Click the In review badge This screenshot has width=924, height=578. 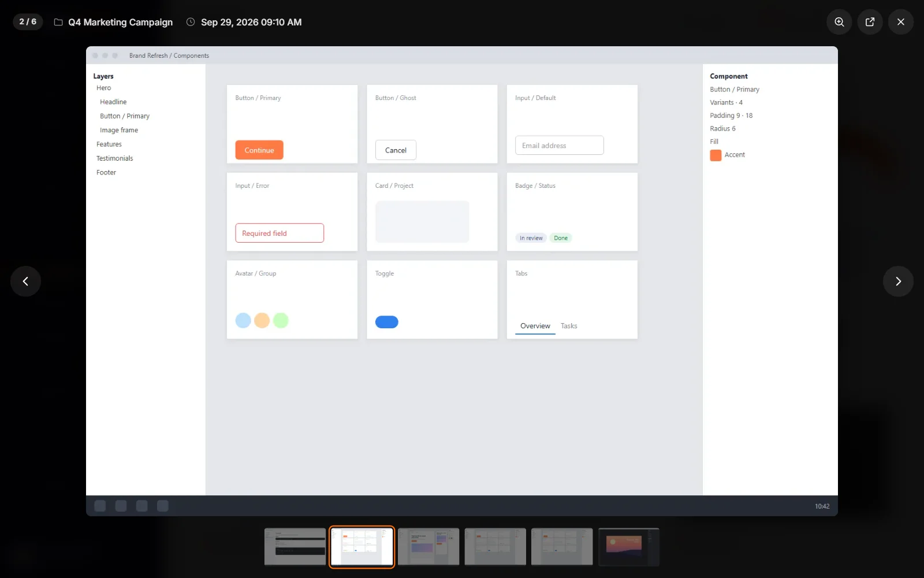click(531, 238)
